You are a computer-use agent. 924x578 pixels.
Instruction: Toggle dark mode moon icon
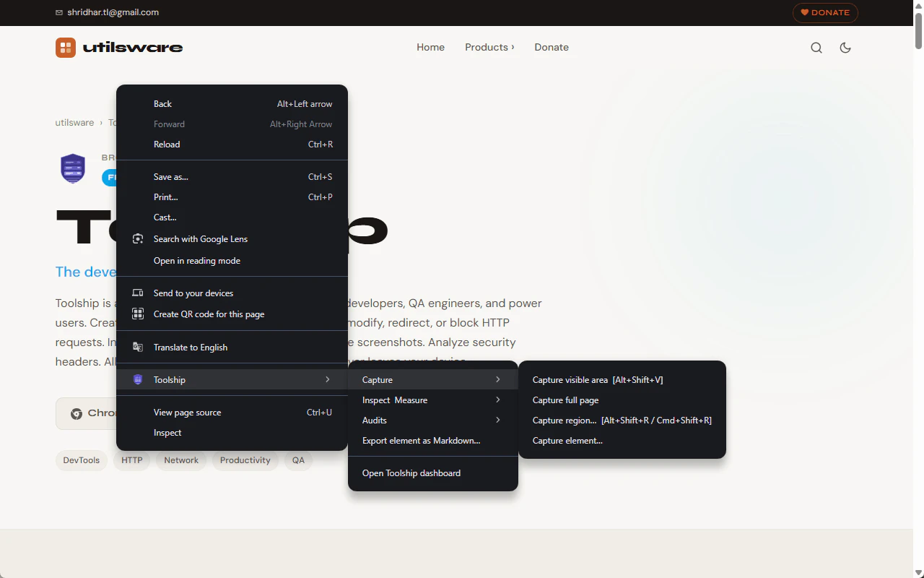pyautogui.click(x=845, y=48)
